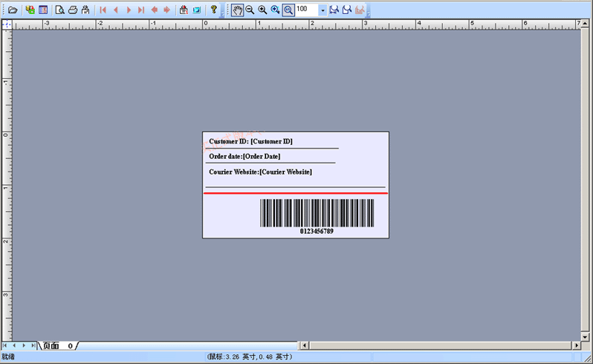Viewport: 593px width, 364px height.
Task: Go to the next record arrow
Action: [x=129, y=10]
